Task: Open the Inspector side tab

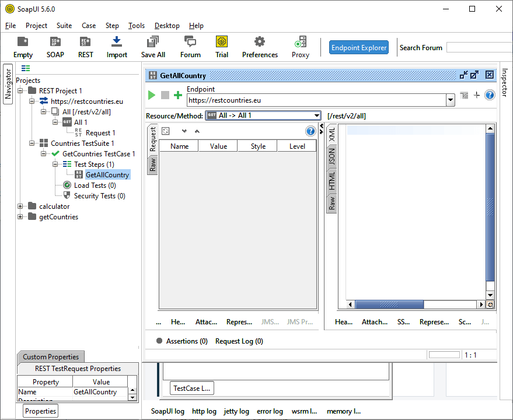Action: pyautogui.click(x=504, y=82)
